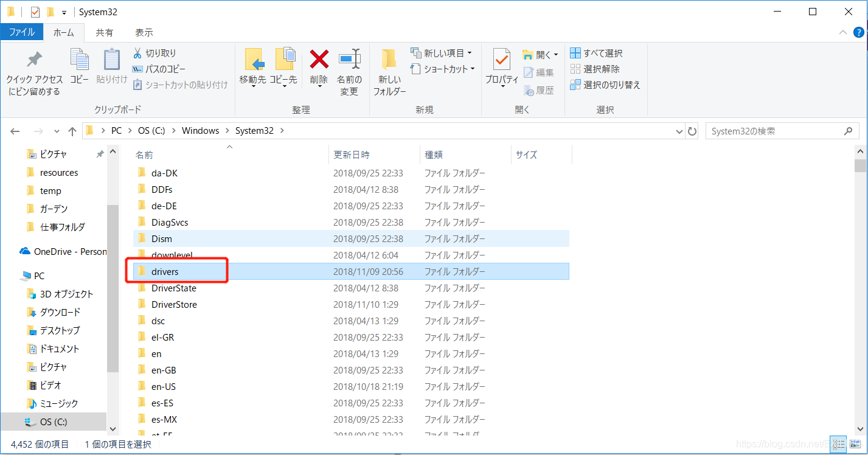The width and height of the screenshot is (868, 455).
Task: Select the resources folder in the navigation pane
Action: pyautogui.click(x=52, y=172)
